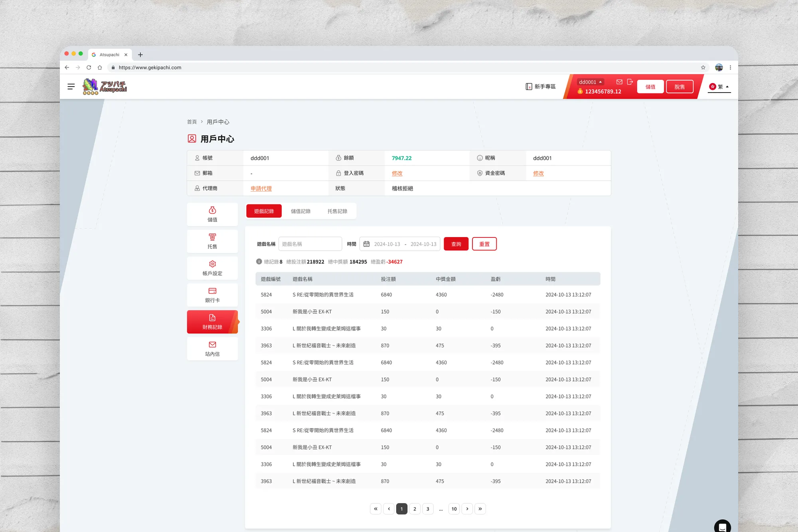Switch to the 托售記錄 tab
The height and width of the screenshot is (532, 798).
[x=337, y=211]
